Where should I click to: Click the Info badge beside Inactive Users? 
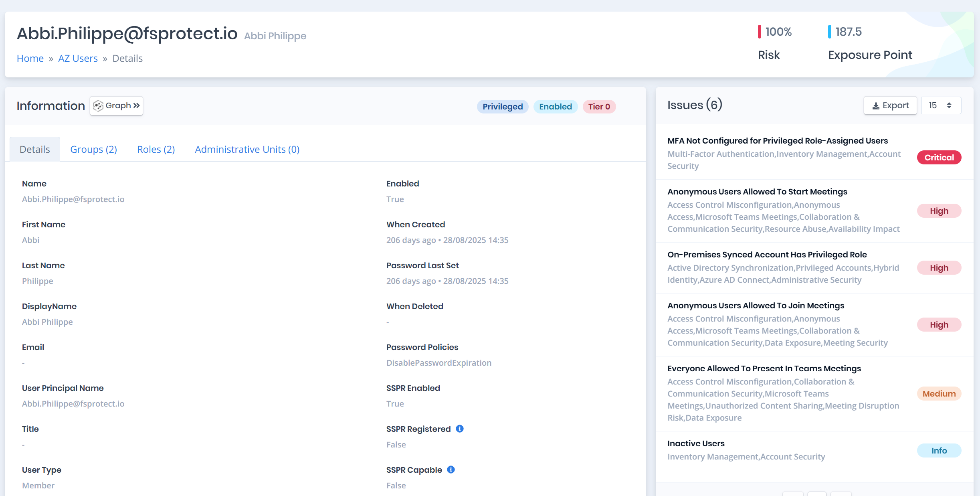[x=939, y=450]
